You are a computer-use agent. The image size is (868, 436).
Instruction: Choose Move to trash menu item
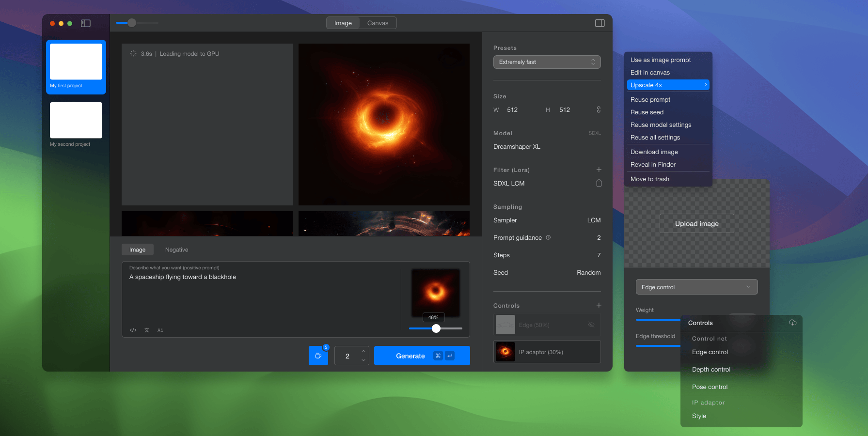(668, 179)
